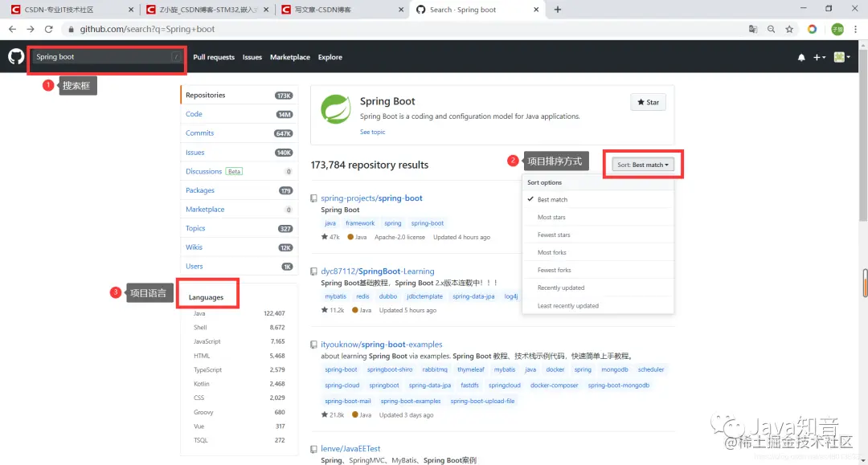868x465 pixels.
Task: Open Marketplace in the top header
Action: [290, 57]
